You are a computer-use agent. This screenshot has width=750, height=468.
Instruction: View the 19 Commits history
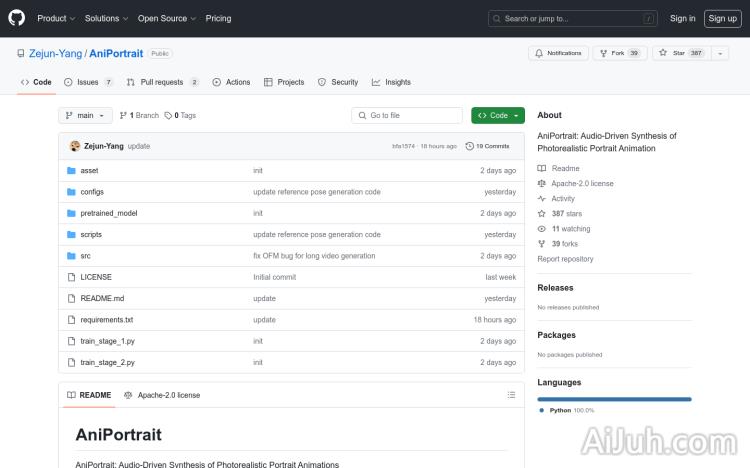pos(492,146)
